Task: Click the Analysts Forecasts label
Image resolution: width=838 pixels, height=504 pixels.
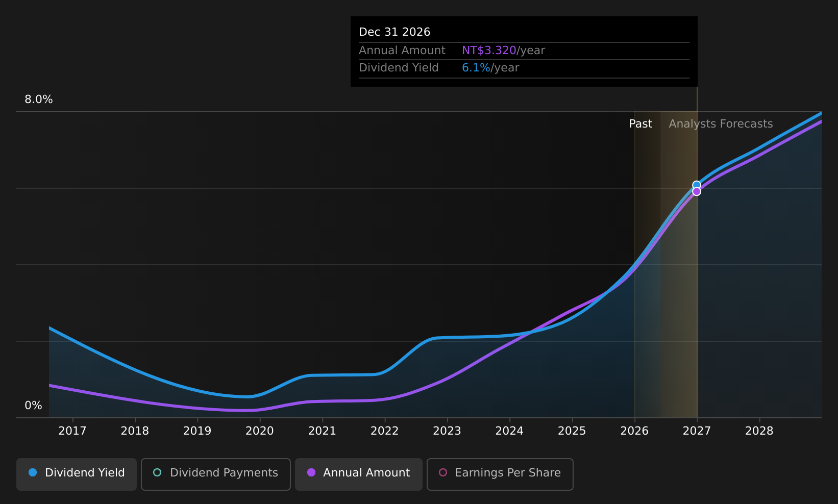Action: tap(721, 124)
